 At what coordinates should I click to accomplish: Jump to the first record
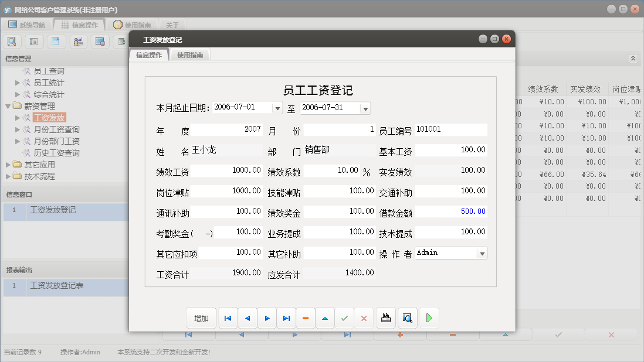[228, 317]
